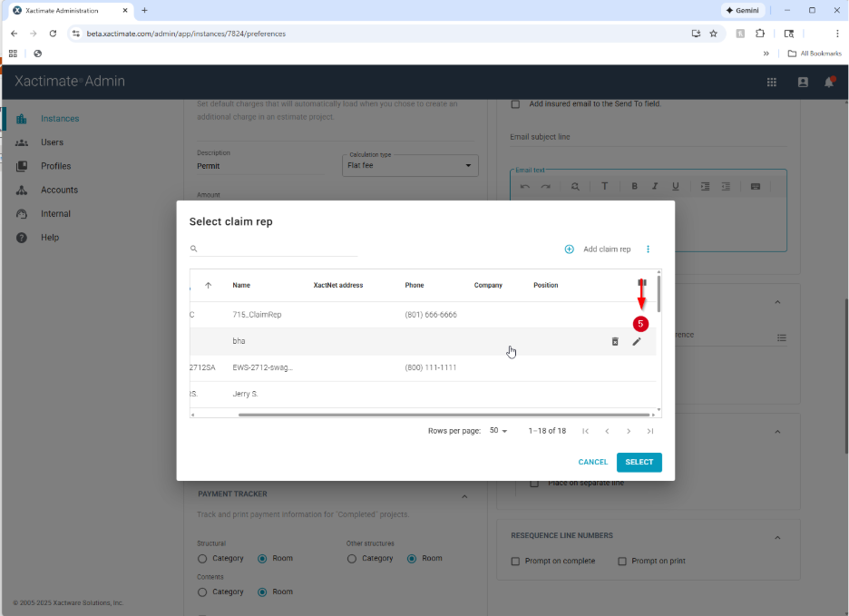The width and height of the screenshot is (849, 616).
Task: Select Other structures Room radio button
Action: (x=412, y=559)
